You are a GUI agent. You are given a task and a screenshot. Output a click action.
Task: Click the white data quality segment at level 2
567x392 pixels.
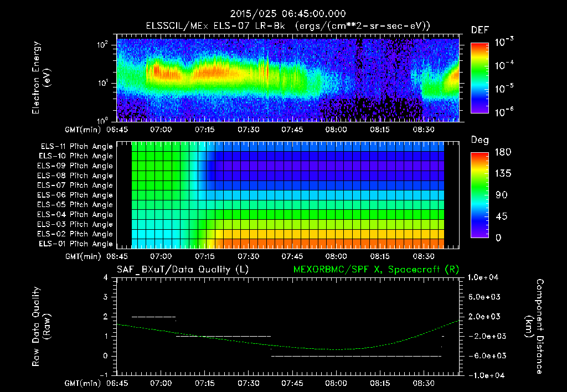154,317
